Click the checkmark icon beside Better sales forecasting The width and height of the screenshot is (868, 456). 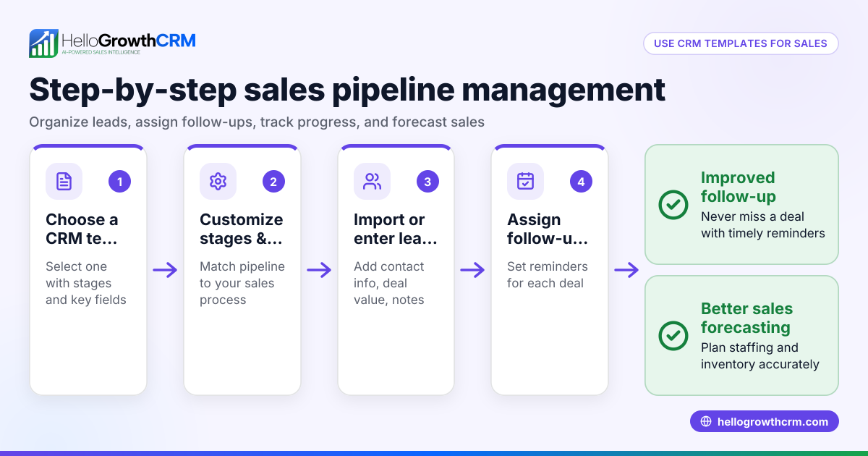pos(673,336)
